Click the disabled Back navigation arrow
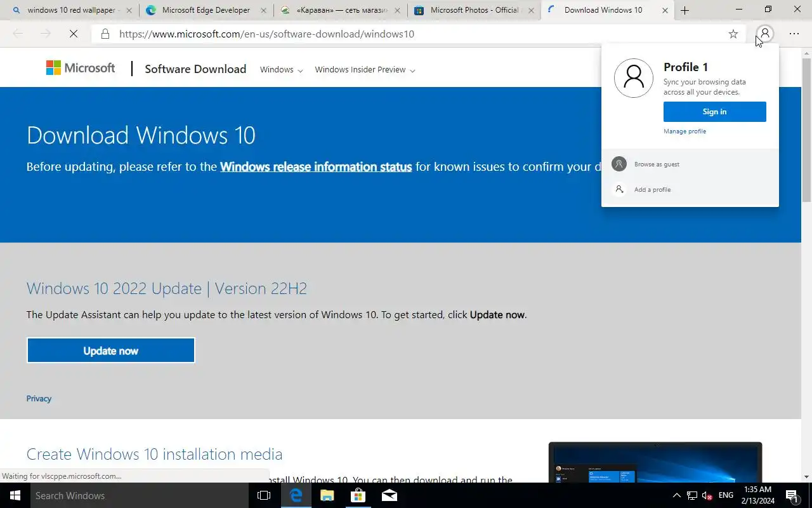 click(x=18, y=34)
